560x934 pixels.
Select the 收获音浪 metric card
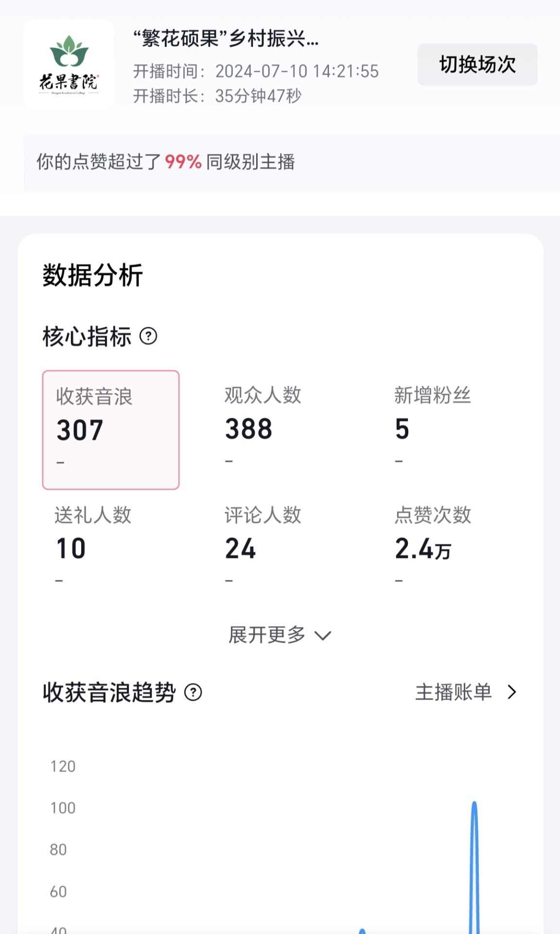pyautogui.click(x=111, y=430)
